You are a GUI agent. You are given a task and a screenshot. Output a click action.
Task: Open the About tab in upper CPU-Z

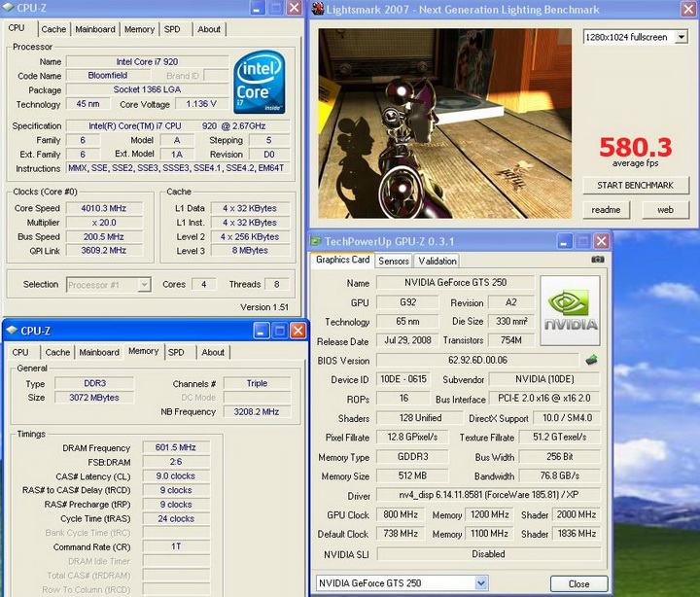tap(209, 29)
